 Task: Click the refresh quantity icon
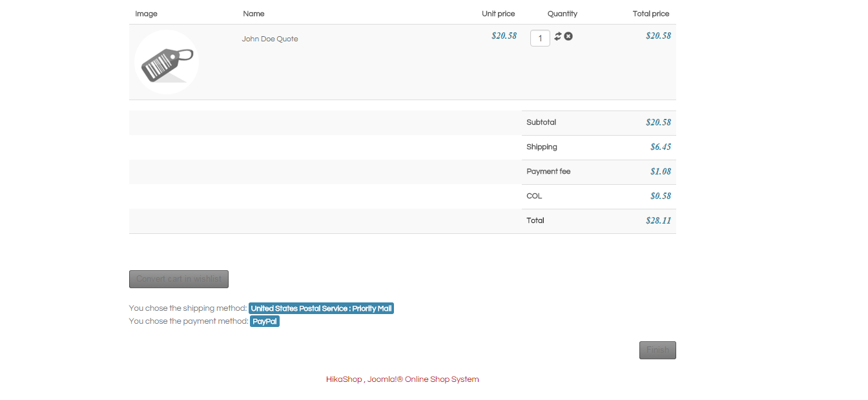click(558, 36)
